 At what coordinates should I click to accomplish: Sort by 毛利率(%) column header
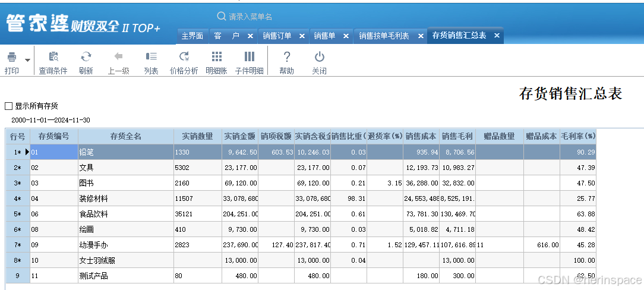pyautogui.click(x=578, y=136)
